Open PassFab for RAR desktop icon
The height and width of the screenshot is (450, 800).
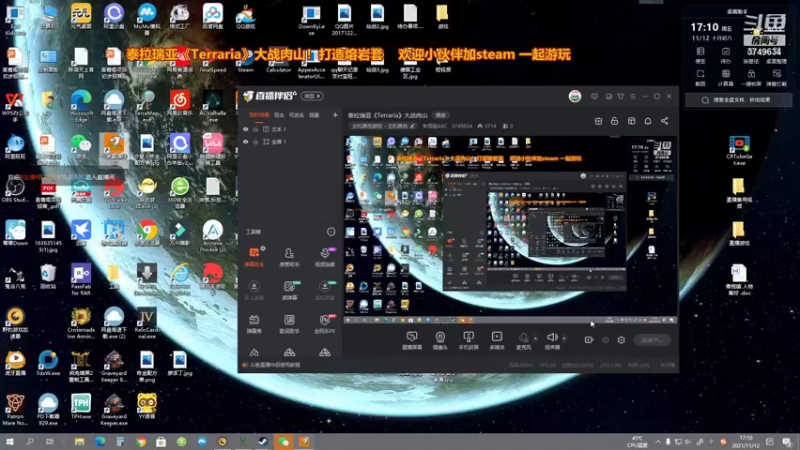click(x=81, y=280)
